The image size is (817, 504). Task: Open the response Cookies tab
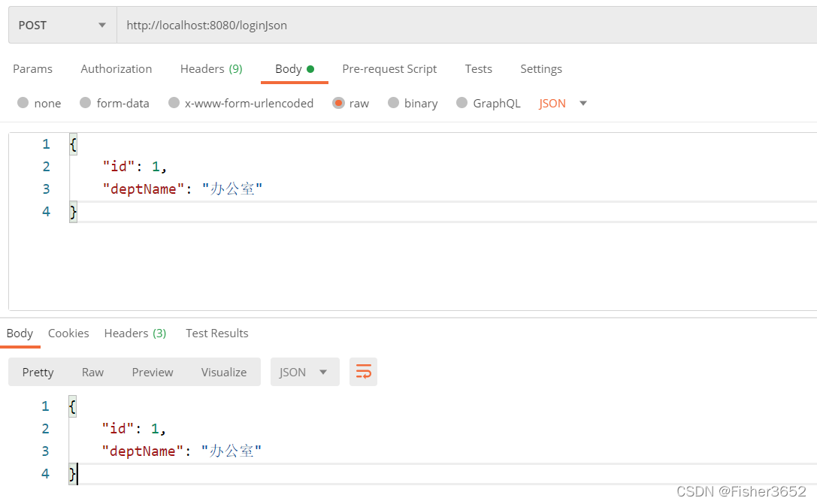[x=68, y=333]
